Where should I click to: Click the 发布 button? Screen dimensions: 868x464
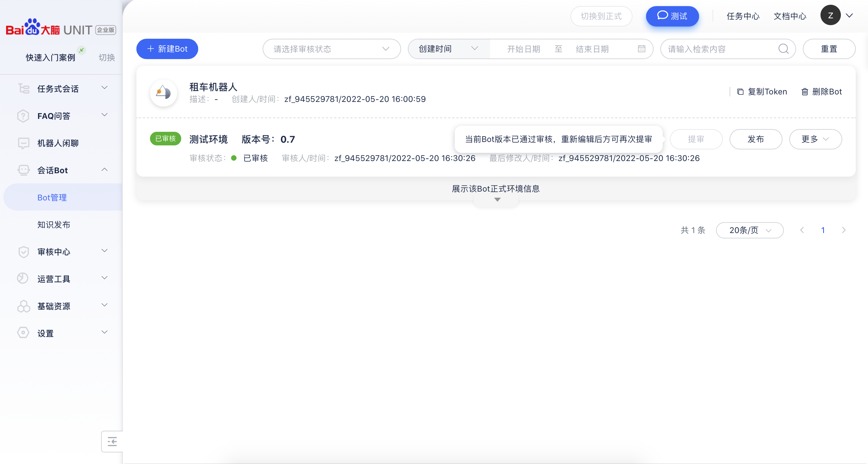coord(755,139)
